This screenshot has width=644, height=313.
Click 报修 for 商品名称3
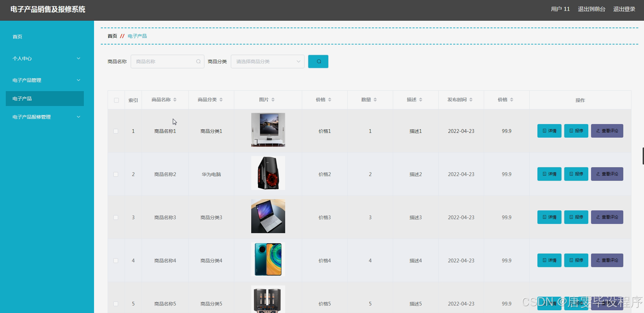pos(576,217)
